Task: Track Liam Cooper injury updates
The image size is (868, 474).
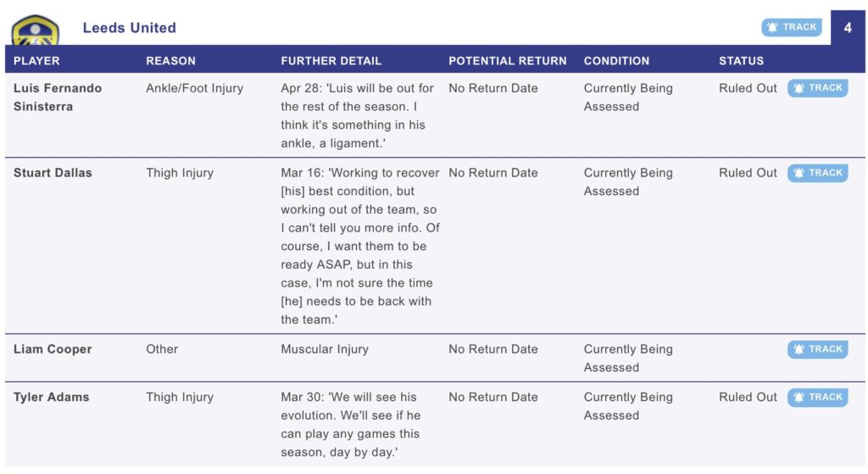Action: (x=818, y=349)
